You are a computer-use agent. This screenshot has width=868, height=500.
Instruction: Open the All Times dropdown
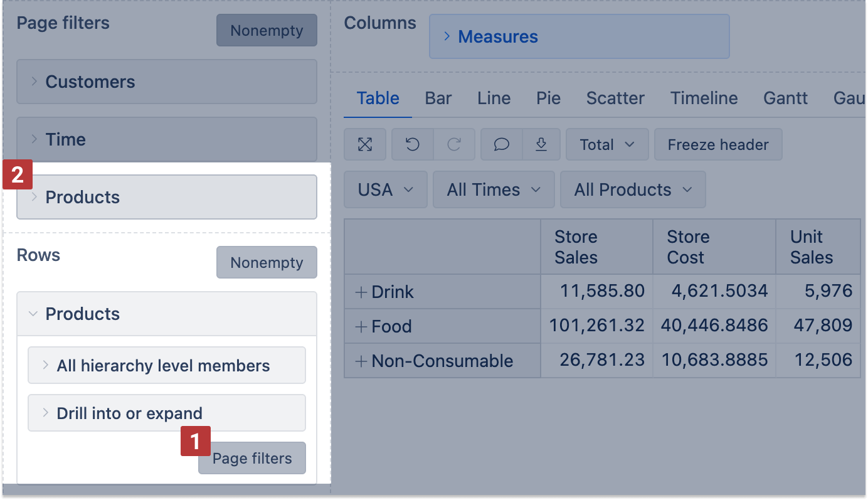click(493, 190)
